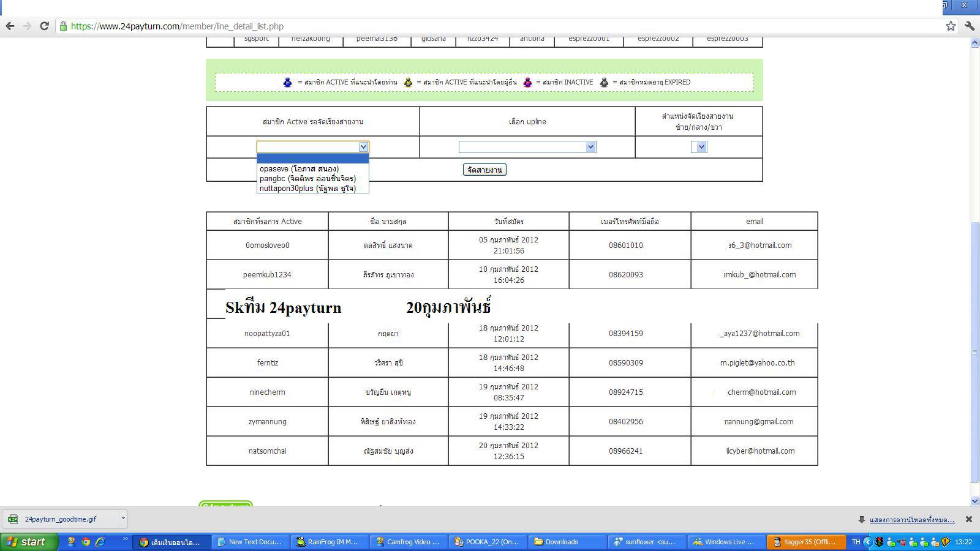Switch to New Text Document taskbar window

[251, 542]
